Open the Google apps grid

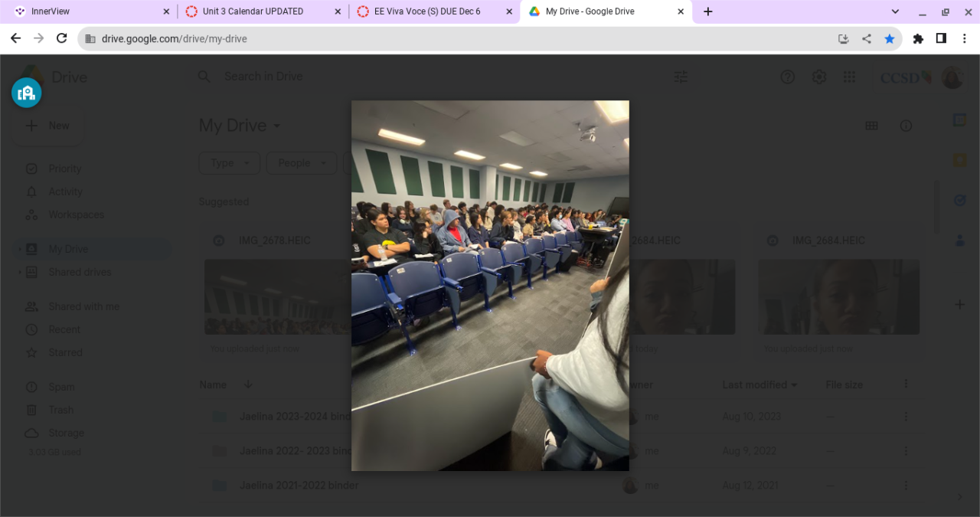849,77
